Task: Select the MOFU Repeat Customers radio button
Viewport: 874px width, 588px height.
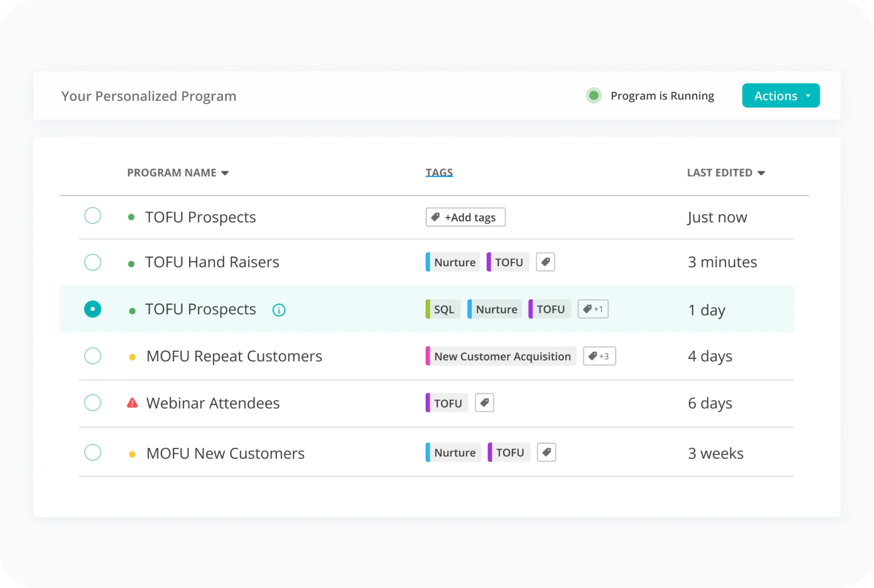Action: point(93,356)
